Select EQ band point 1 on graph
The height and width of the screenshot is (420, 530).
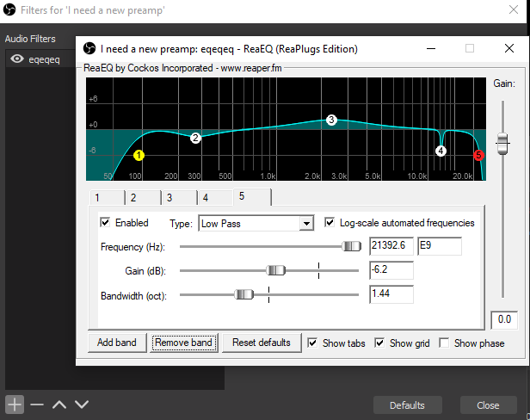pyautogui.click(x=139, y=155)
